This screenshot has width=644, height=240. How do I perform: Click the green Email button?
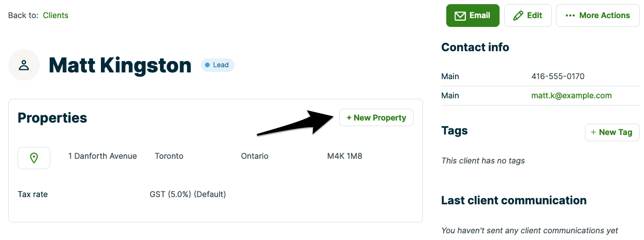[x=473, y=16]
